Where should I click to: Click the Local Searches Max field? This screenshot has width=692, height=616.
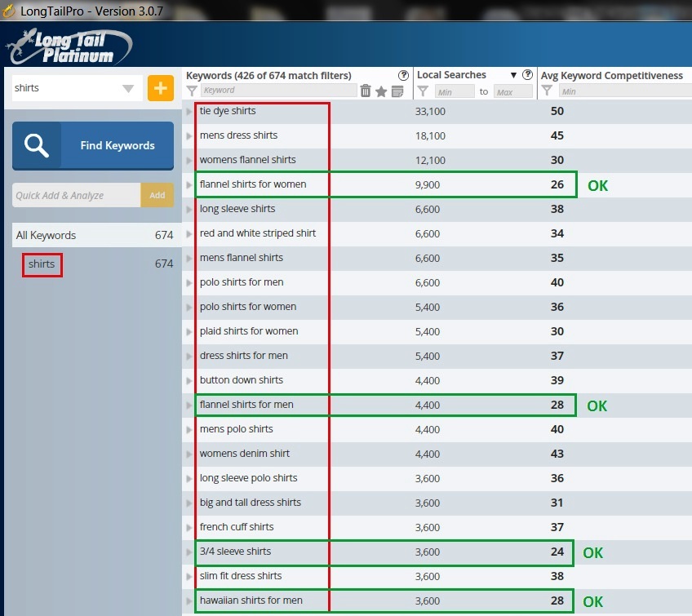click(512, 91)
